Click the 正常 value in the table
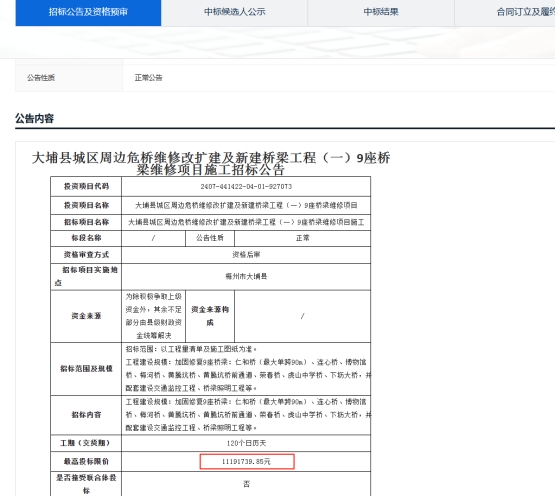The height and width of the screenshot is (496, 555). point(303,238)
